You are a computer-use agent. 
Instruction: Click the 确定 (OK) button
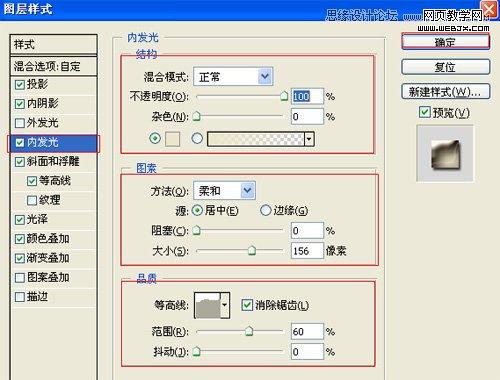click(x=446, y=42)
